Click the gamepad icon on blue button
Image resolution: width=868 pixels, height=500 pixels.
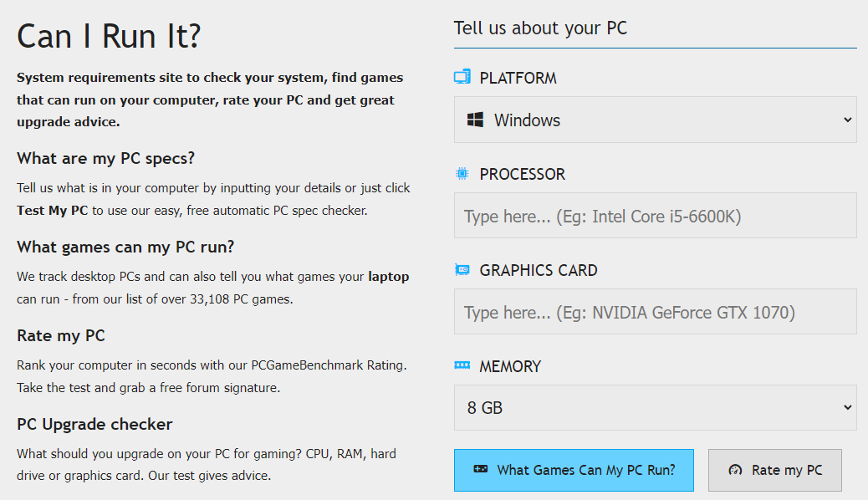tap(481, 470)
